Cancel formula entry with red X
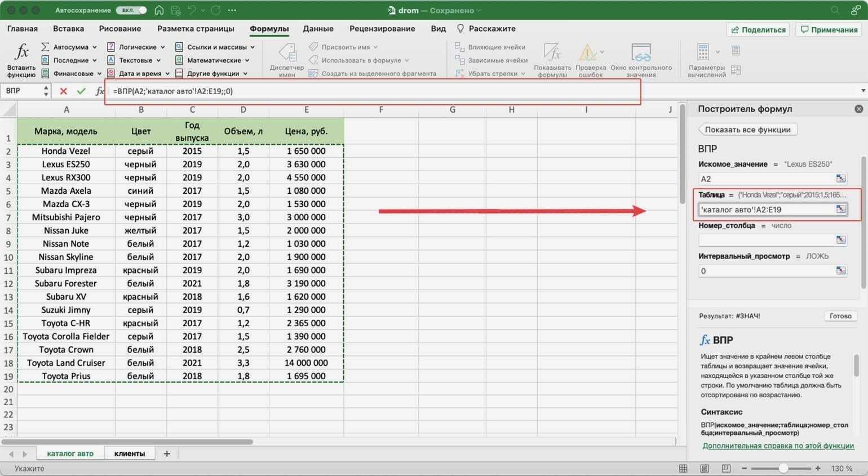The height and width of the screenshot is (476, 868). click(x=63, y=91)
